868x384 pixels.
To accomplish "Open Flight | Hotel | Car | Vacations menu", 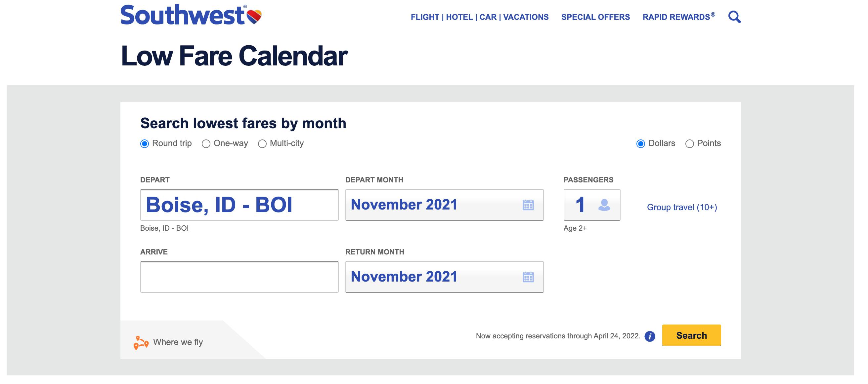I will pyautogui.click(x=480, y=17).
